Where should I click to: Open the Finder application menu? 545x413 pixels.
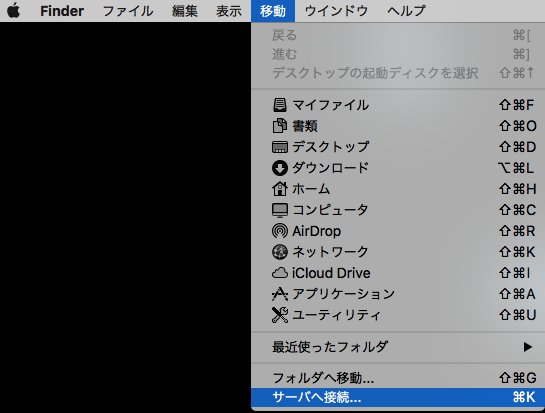[62, 11]
